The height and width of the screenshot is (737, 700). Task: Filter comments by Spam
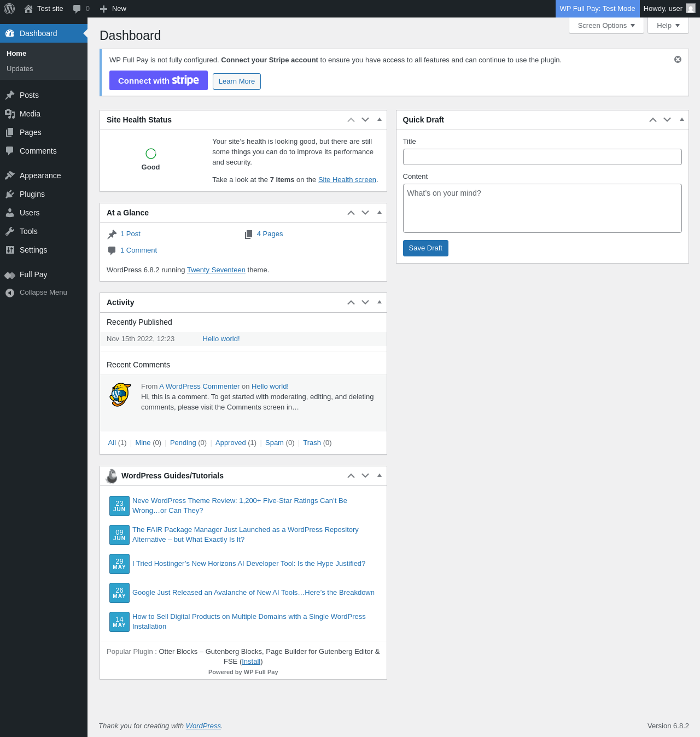[x=275, y=443]
